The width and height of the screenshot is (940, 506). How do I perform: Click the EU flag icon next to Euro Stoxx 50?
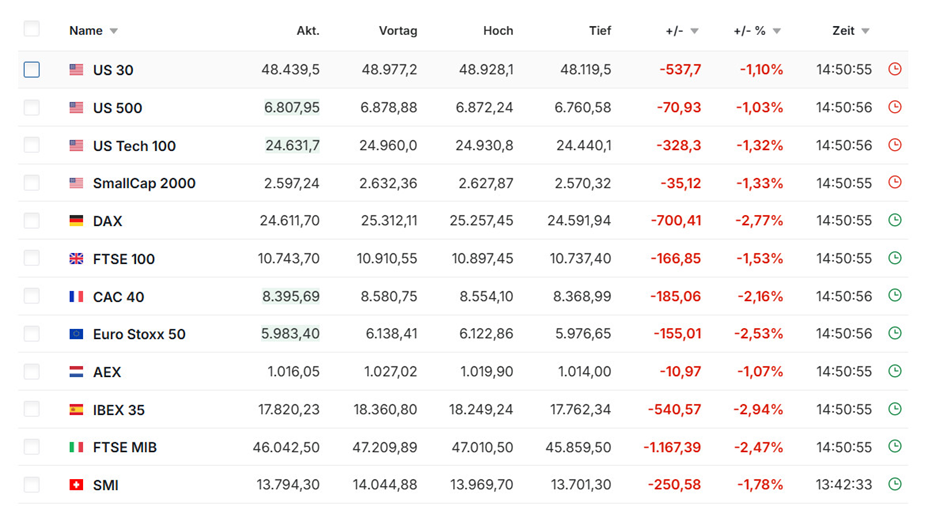point(76,334)
